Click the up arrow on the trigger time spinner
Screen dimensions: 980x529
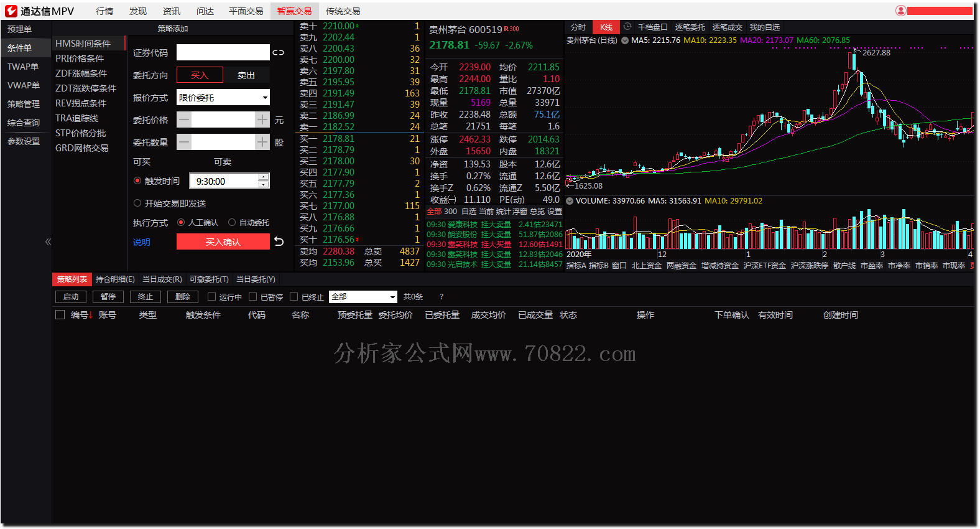coord(264,177)
